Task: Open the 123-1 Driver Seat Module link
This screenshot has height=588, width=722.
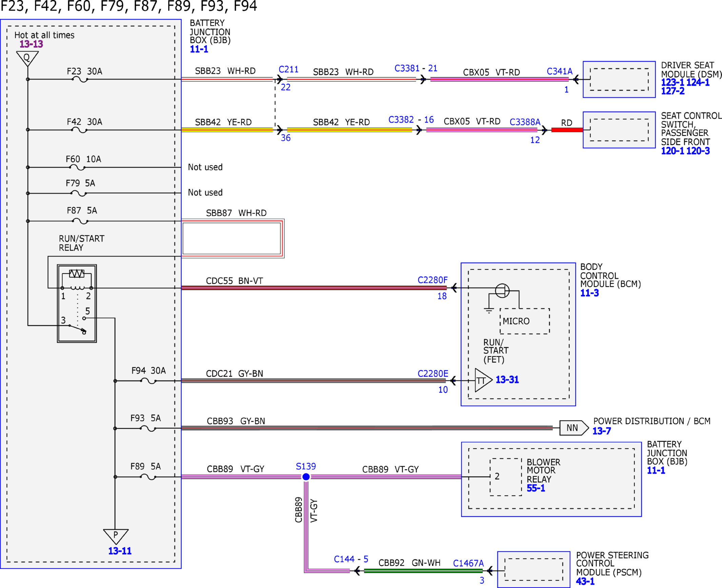Action: [673, 82]
